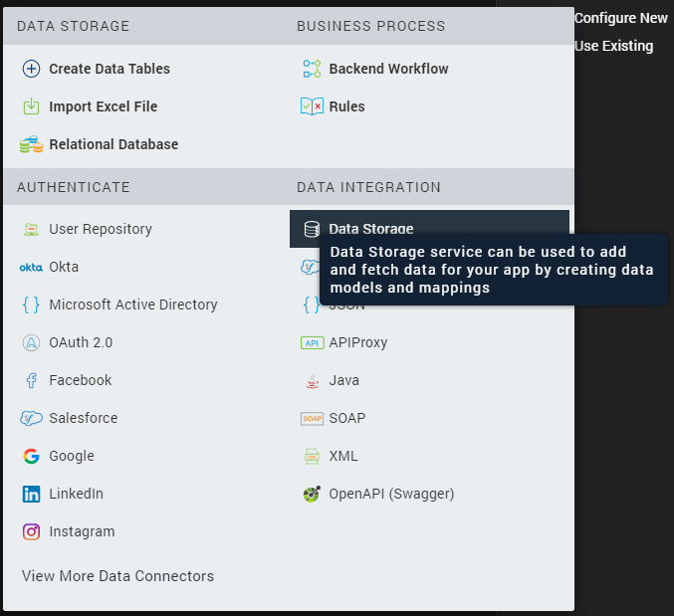This screenshot has width=674, height=616.
Task: Click the Google logo icon
Action: 31,456
